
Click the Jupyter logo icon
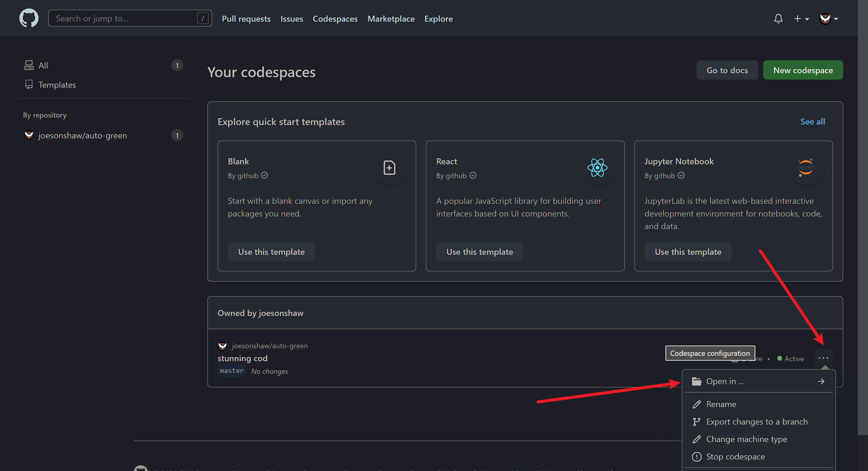tap(805, 168)
